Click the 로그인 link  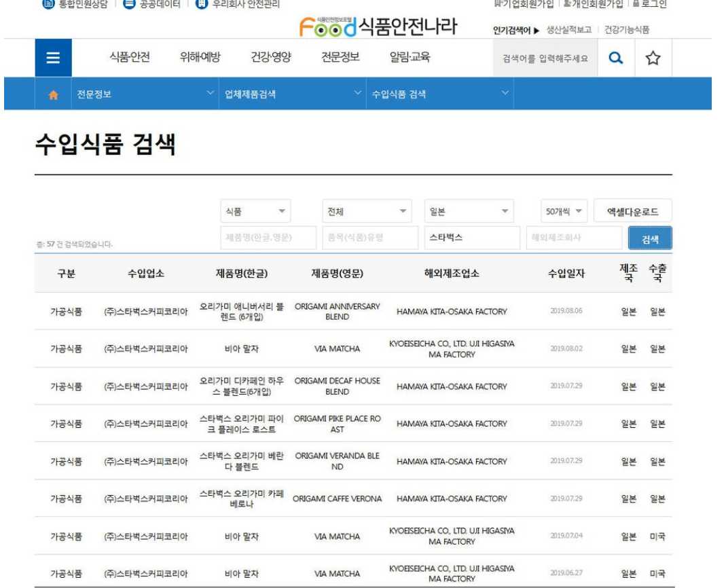pos(651,4)
